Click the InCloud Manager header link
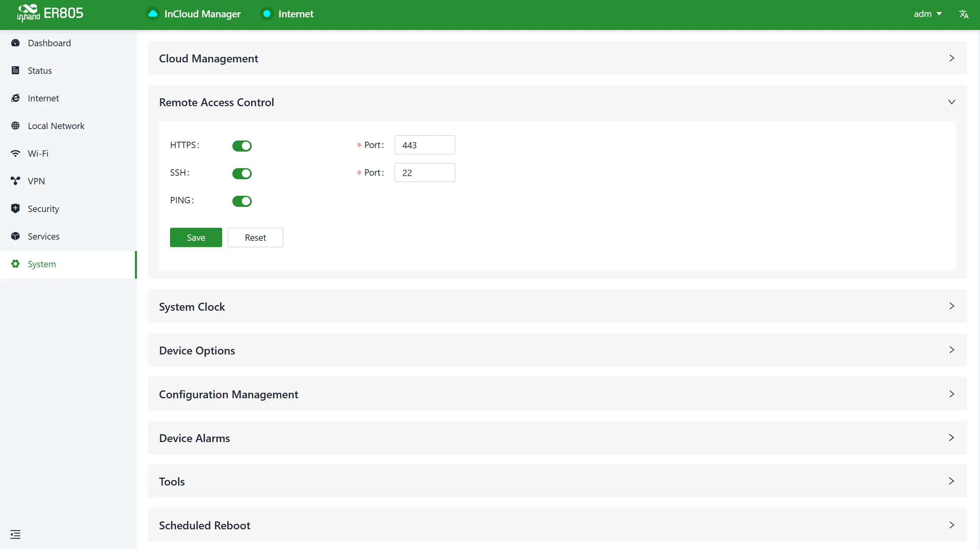This screenshot has height=553, width=980. tap(202, 14)
